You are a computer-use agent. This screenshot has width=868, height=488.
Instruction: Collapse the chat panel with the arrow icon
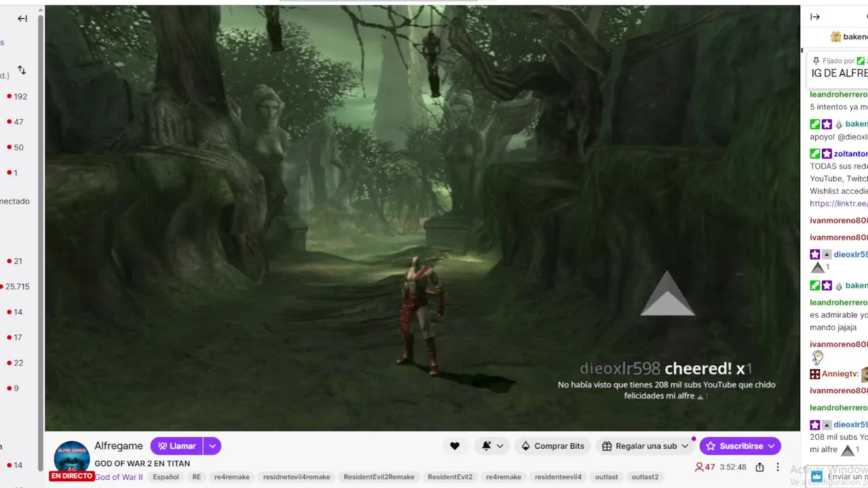click(815, 17)
